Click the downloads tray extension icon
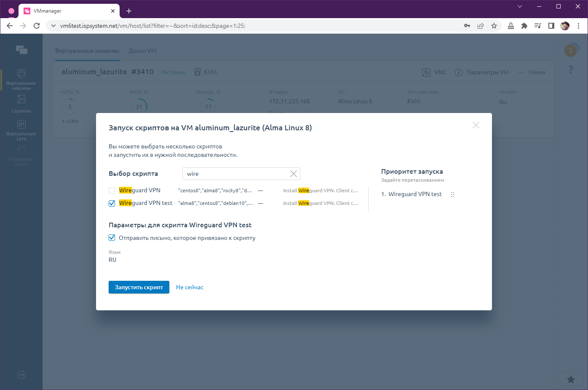The width and height of the screenshot is (588, 390). [511, 26]
